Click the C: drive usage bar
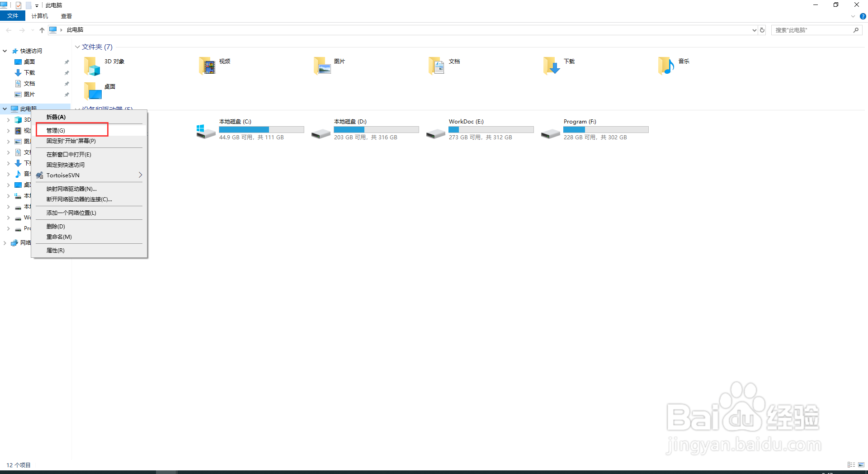The height and width of the screenshot is (474, 868). coord(261,130)
